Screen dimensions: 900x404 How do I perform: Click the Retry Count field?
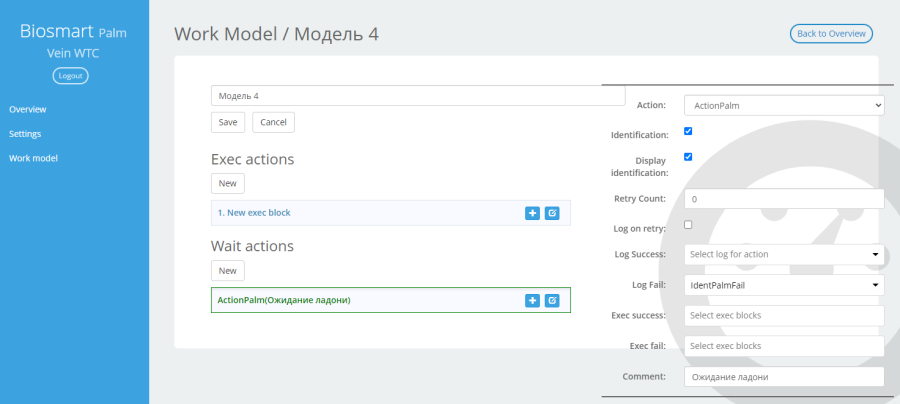tap(784, 199)
